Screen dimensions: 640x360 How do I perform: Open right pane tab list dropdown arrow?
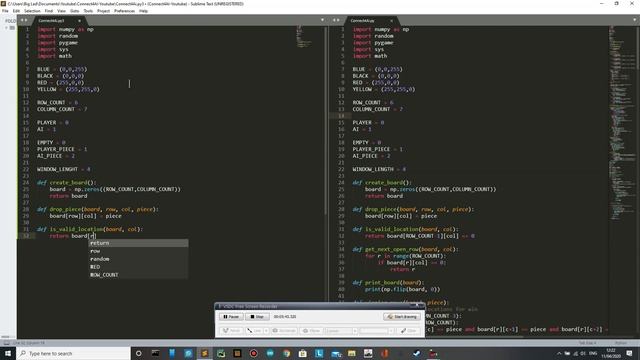(x=635, y=20)
